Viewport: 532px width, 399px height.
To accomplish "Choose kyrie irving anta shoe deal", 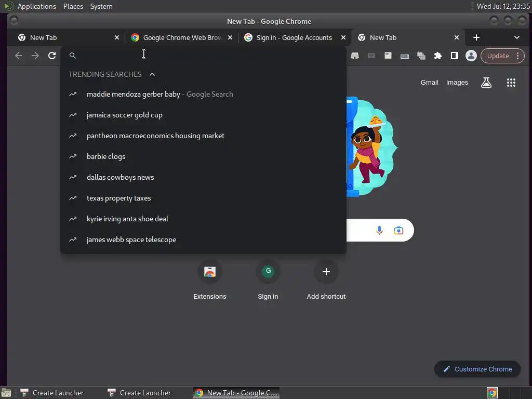I will [x=203, y=219].
